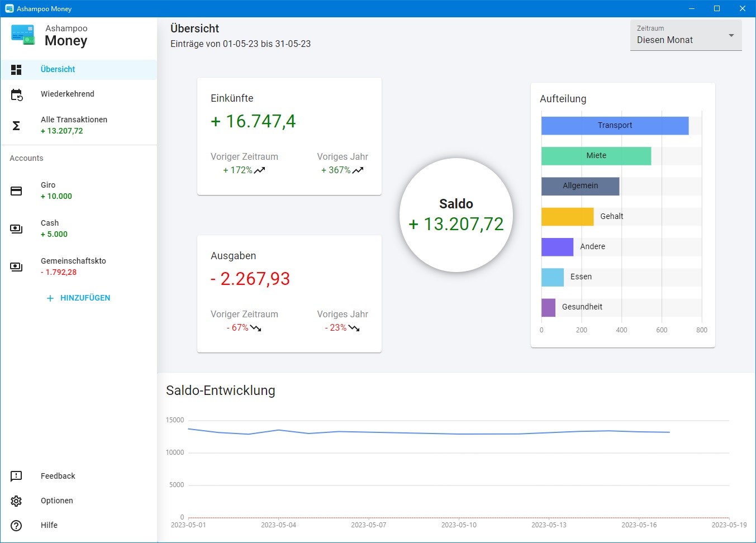Image resolution: width=756 pixels, height=543 pixels.
Task: Select the Gemeinschaftskto account entry
Action: 73,266
